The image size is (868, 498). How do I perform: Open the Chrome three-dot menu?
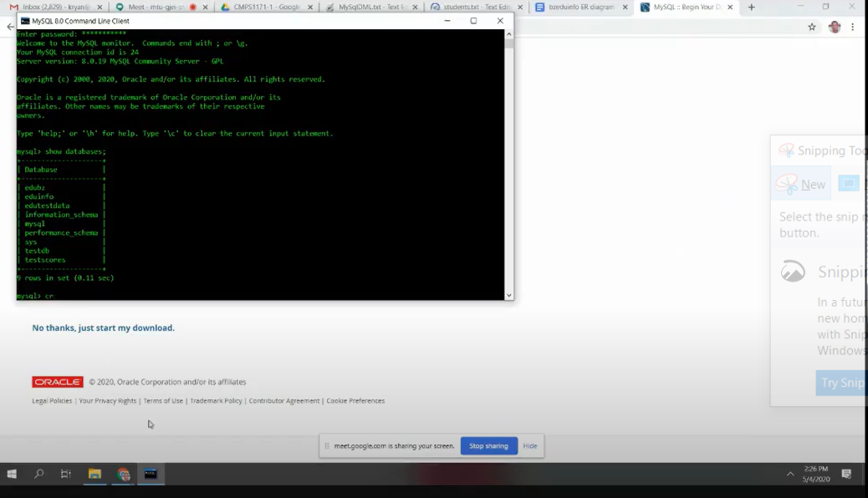(852, 27)
